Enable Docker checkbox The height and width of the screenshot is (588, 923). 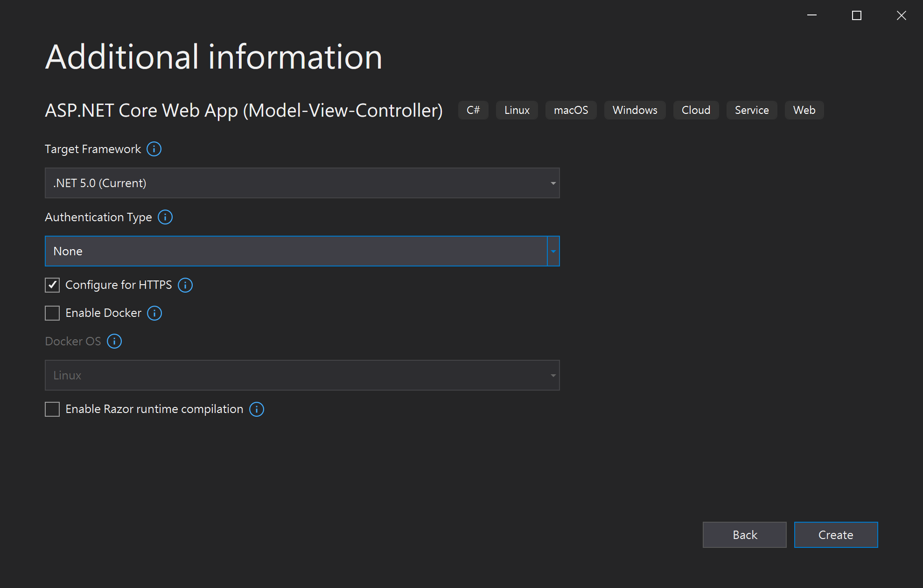pyautogui.click(x=52, y=313)
